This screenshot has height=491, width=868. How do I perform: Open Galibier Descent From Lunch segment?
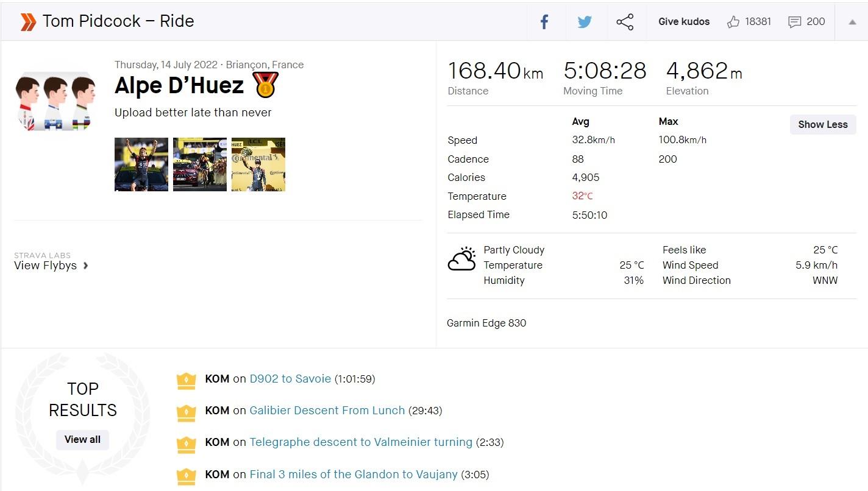(327, 411)
